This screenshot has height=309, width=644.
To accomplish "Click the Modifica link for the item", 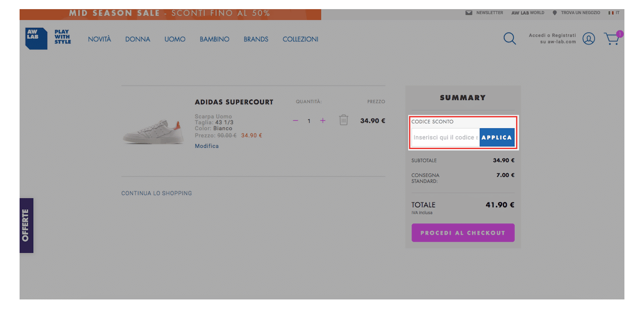I will click(207, 146).
